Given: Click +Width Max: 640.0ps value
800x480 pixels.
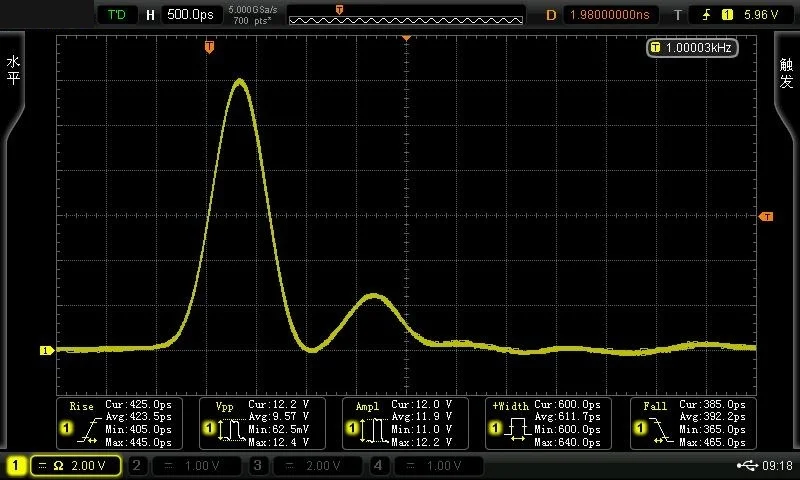Looking at the screenshot, I should [567, 442].
